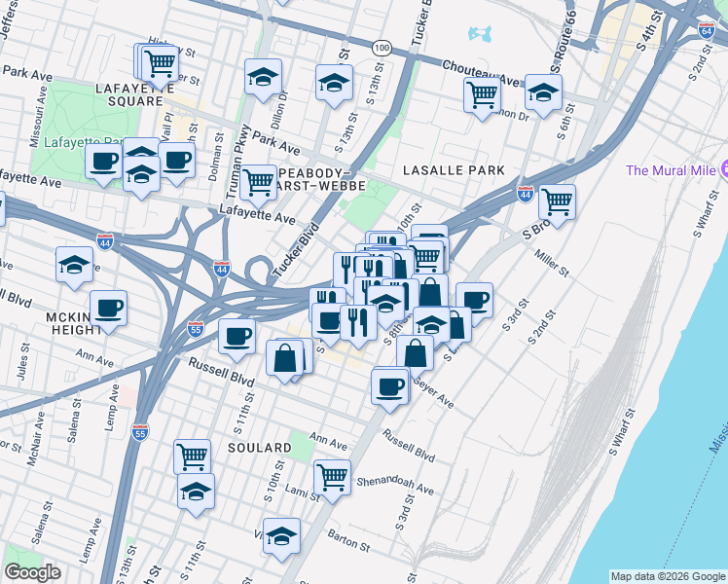The width and height of the screenshot is (728, 584).
Task: Click the Truman Pkwy street label
Action: click(x=238, y=163)
